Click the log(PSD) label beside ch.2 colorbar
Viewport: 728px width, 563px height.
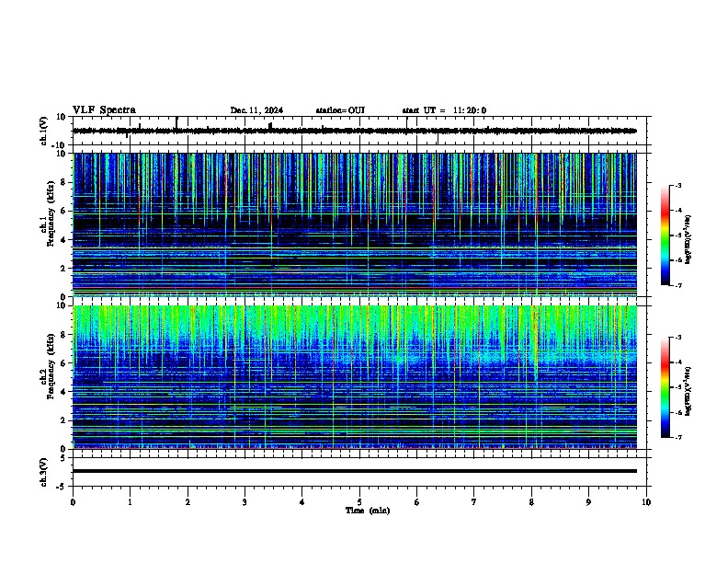(x=688, y=391)
